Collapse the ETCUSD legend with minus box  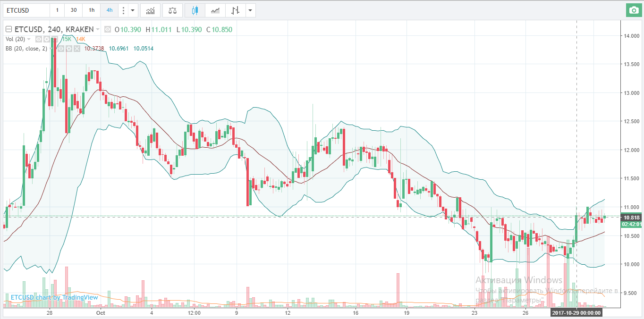coord(8,30)
